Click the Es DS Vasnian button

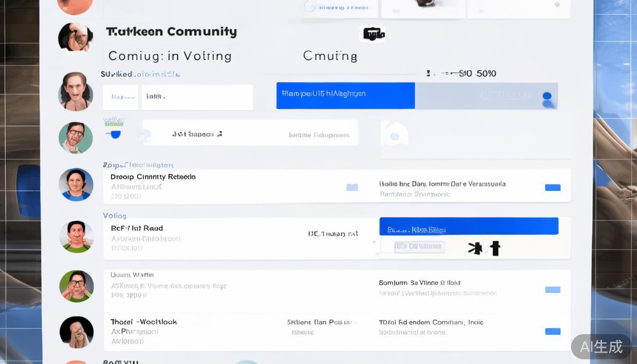click(419, 246)
